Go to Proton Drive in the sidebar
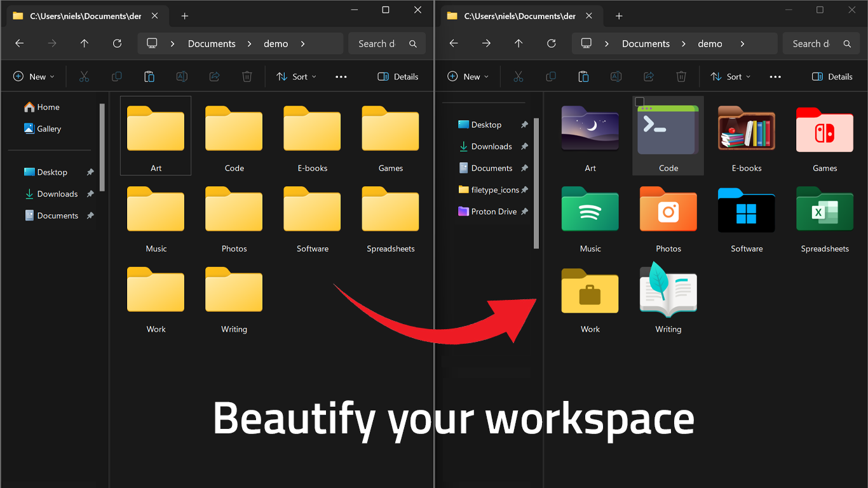 coord(493,212)
